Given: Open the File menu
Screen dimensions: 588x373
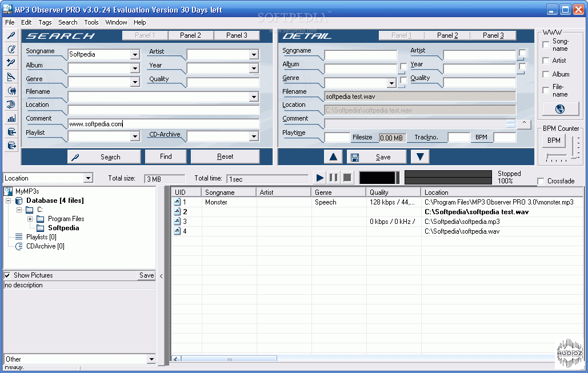Looking at the screenshot, I should point(10,22).
